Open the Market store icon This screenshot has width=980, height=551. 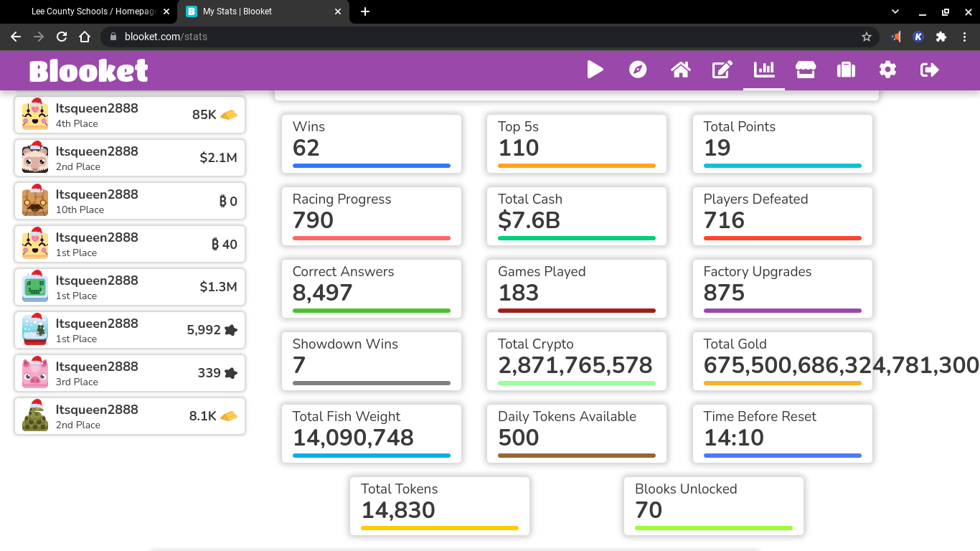pyautogui.click(x=806, y=70)
